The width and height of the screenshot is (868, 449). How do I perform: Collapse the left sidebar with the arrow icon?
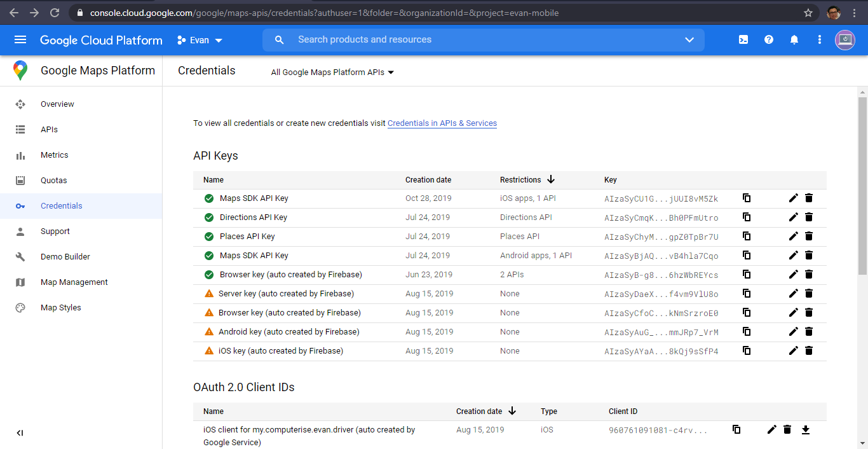tap(20, 433)
